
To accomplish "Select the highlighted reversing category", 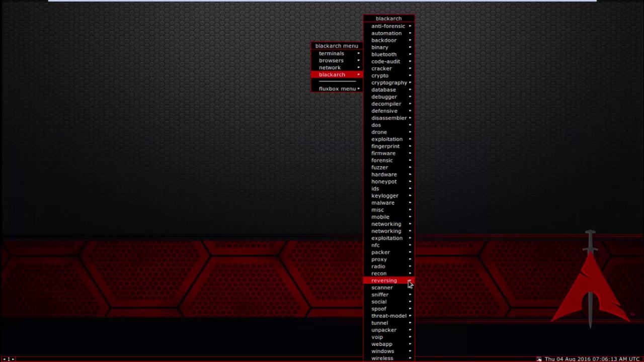I will point(389,281).
